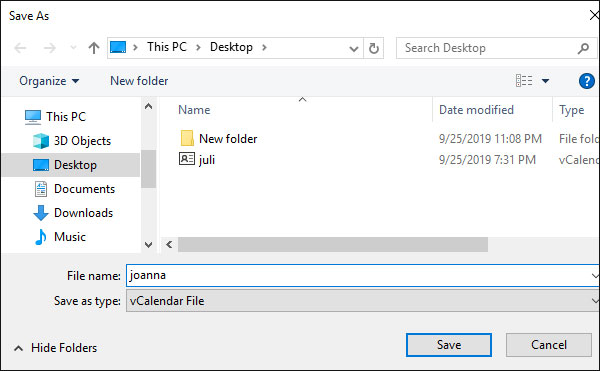Click the search magnifier icon

click(x=583, y=48)
